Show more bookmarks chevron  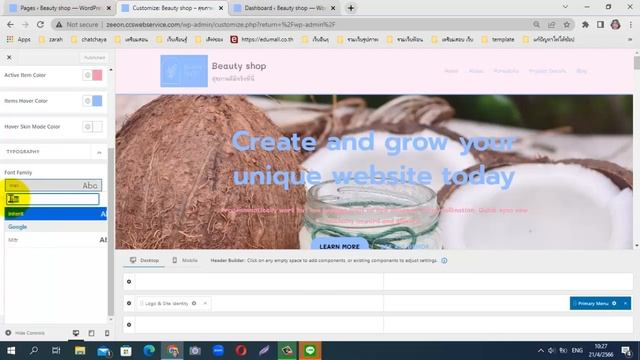630,40
